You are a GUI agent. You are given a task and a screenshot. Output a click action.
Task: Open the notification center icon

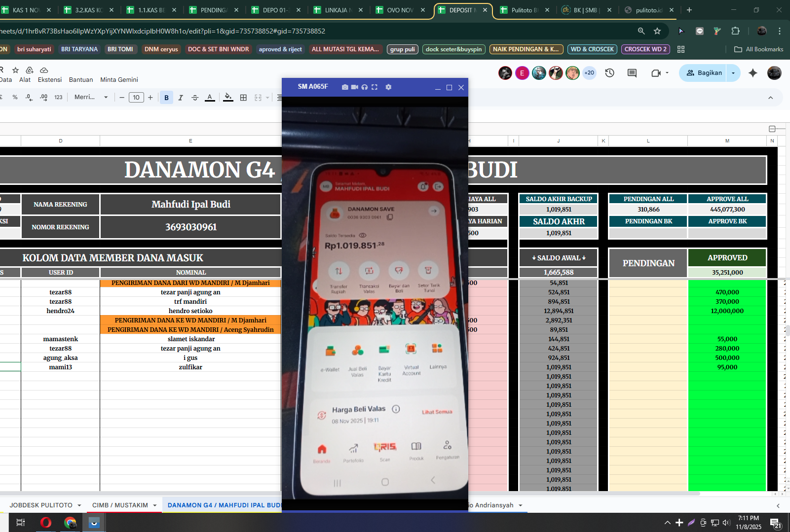coord(775,523)
